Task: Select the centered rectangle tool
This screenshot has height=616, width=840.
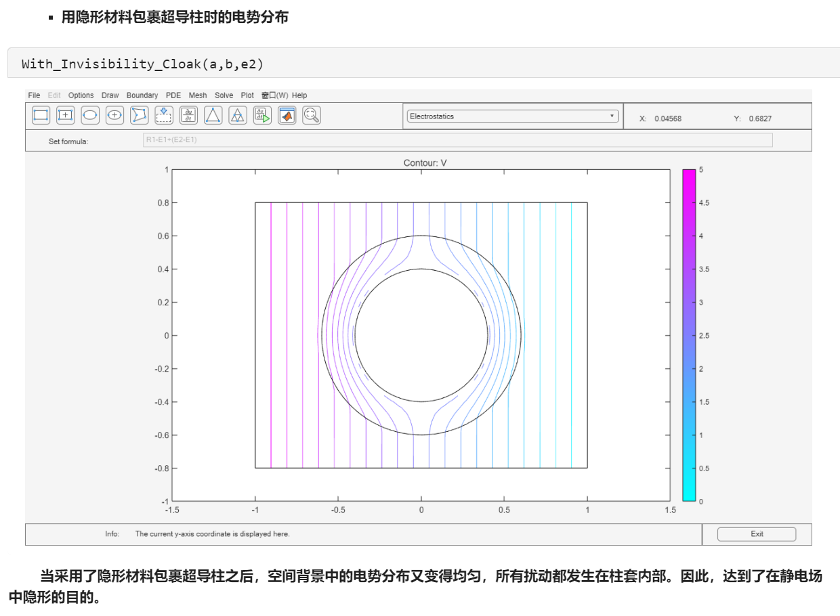Action: coord(65,115)
